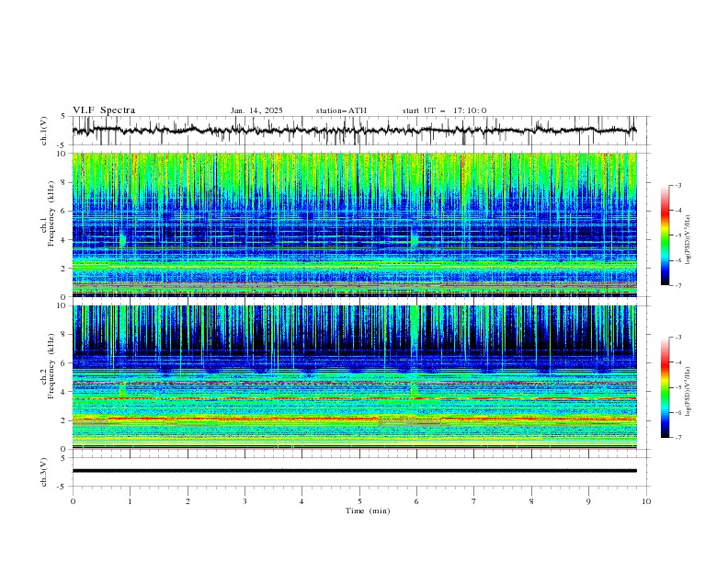
Task: Click the time-axis tick label "0"
Action: pyautogui.click(x=73, y=501)
